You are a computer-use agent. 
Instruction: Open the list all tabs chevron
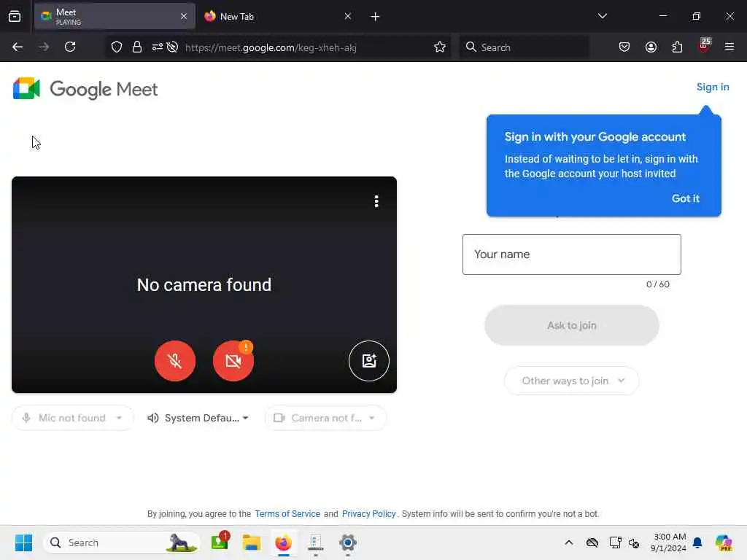click(602, 16)
